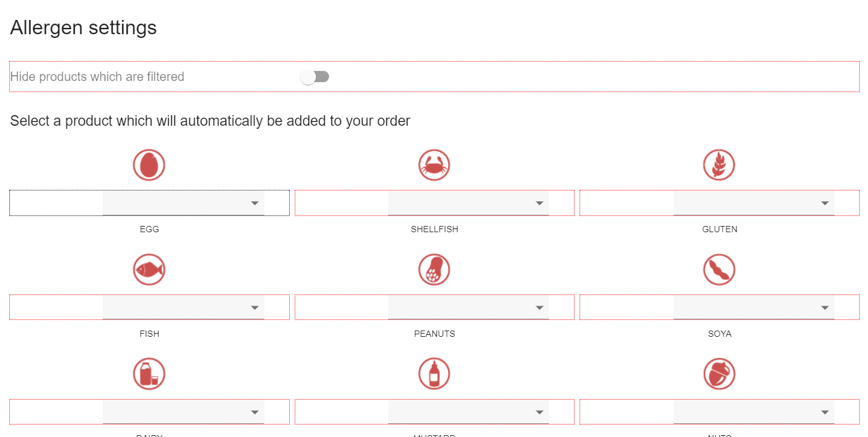Open the Fish product dropdown
The image size is (868, 437).
183,308
